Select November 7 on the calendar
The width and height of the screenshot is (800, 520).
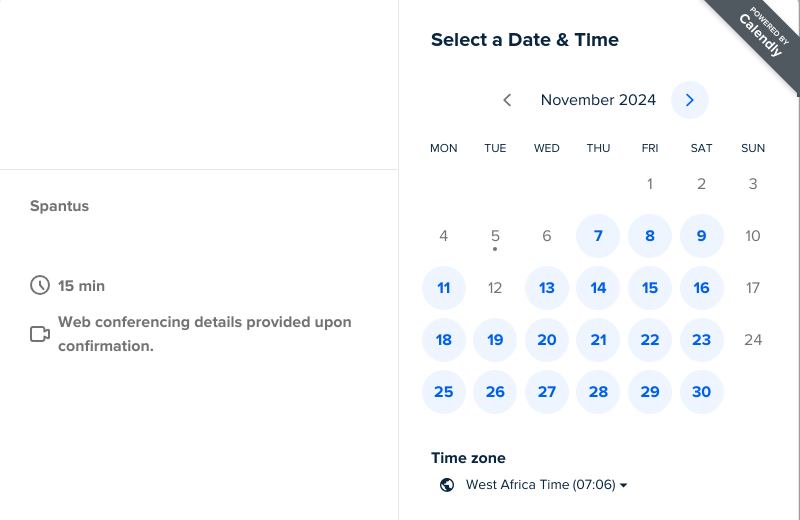pos(598,236)
